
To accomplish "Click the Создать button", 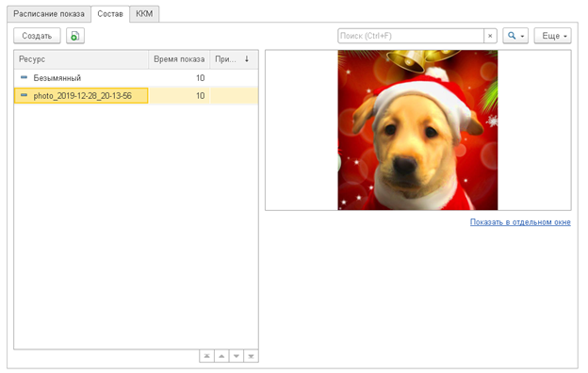I will 37,36.
